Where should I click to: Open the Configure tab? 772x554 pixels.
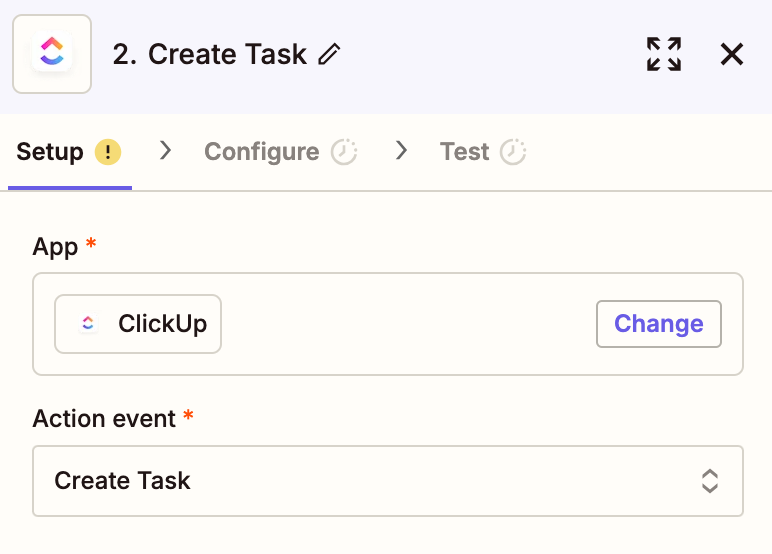click(261, 152)
